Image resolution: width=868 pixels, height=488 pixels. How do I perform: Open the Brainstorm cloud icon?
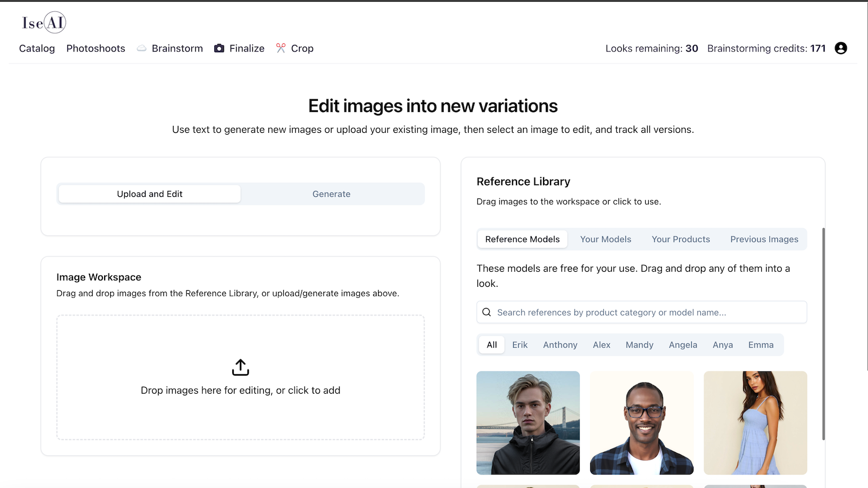(142, 48)
